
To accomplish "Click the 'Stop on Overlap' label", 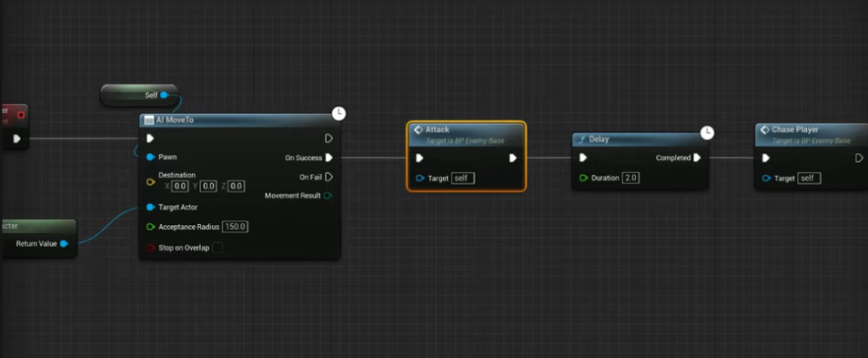I will coord(184,248).
